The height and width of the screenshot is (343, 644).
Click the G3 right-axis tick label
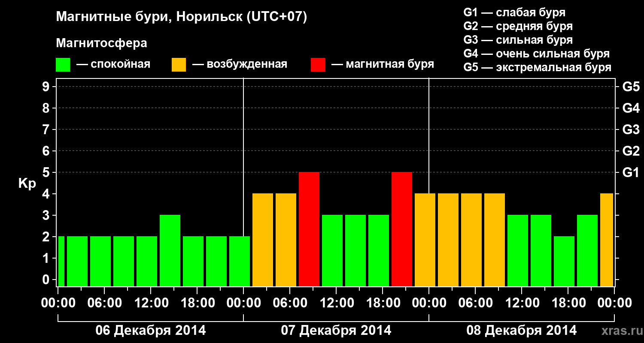(x=631, y=129)
